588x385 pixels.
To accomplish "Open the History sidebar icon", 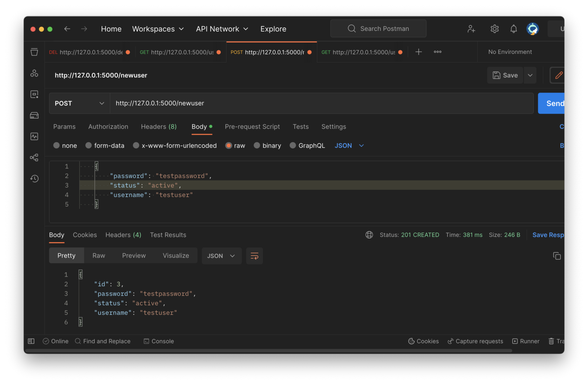I will [x=34, y=178].
